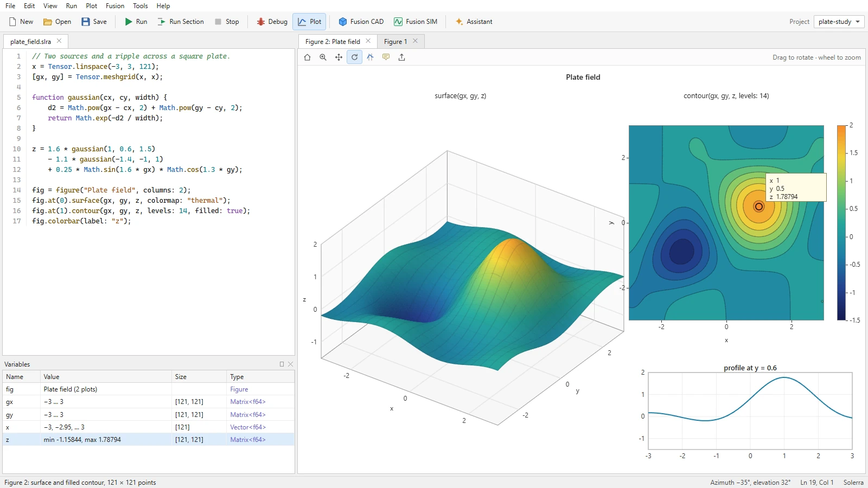Click the Solerra status bar label
This screenshot has height=488, width=868.
coord(853,483)
